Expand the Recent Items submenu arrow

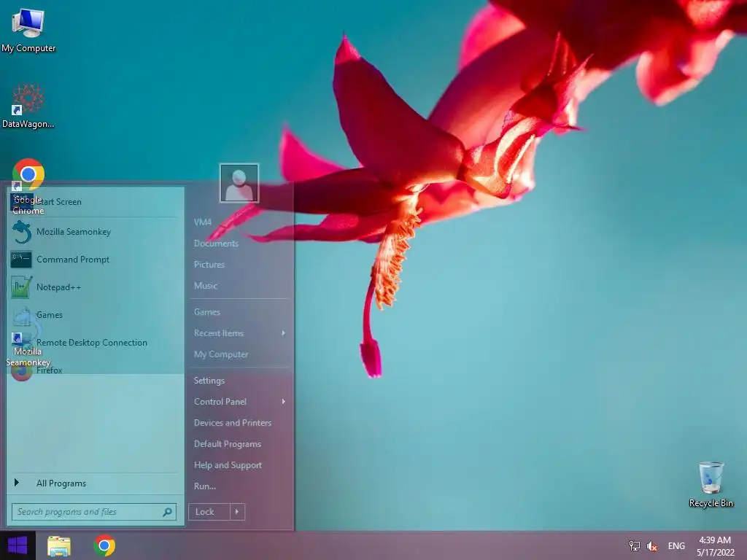[284, 332]
